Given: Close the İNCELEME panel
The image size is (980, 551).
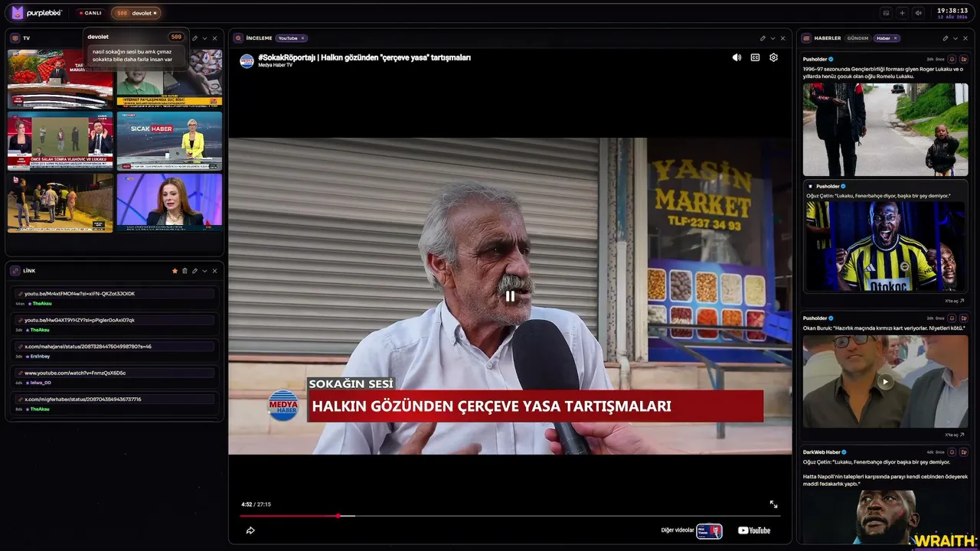Looking at the screenshot, I should click(x=782, y=38).
